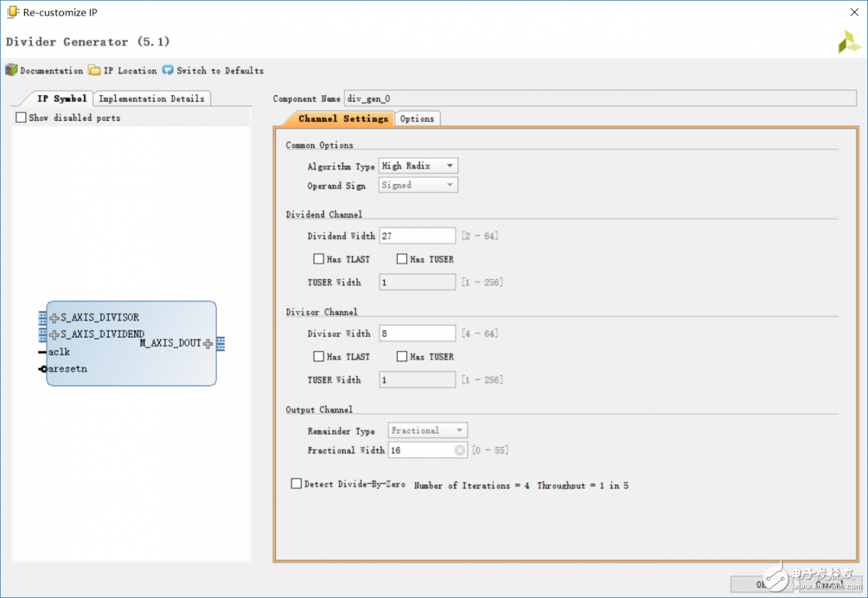This screenshot has width=868, height=598.
Task: Expand M_AXIS_DOUT port plus icon
Action: coord(208,344)
